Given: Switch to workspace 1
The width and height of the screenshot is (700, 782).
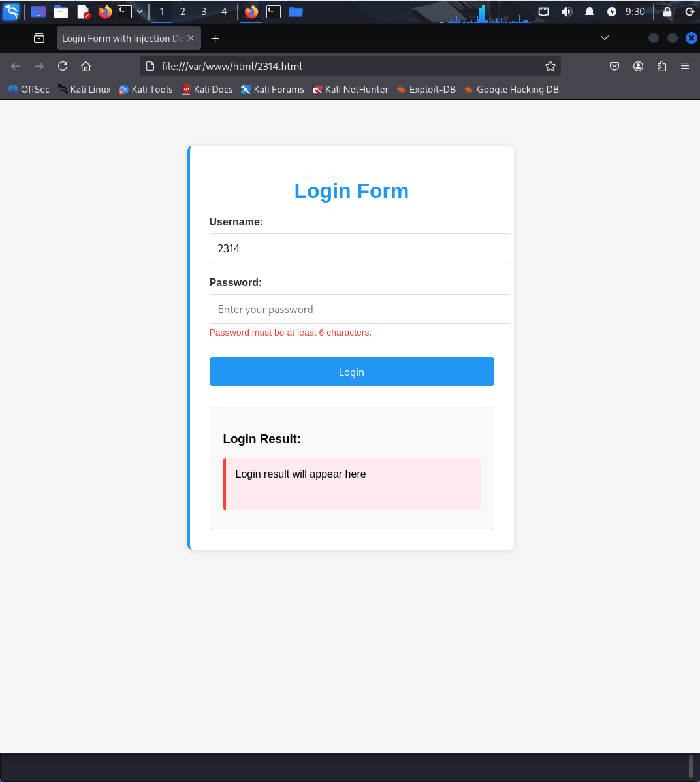Looking at the screenshot, I should (161, 12).
